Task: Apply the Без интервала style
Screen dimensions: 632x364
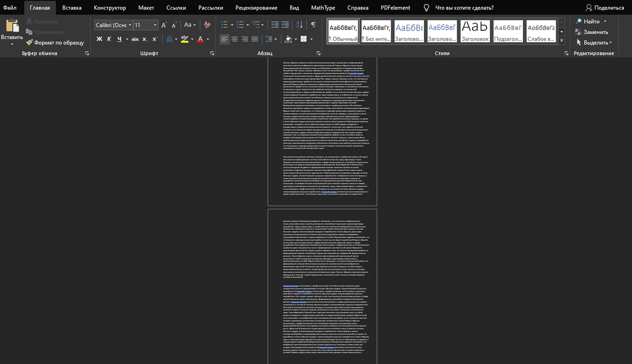Action: [376, 32]
